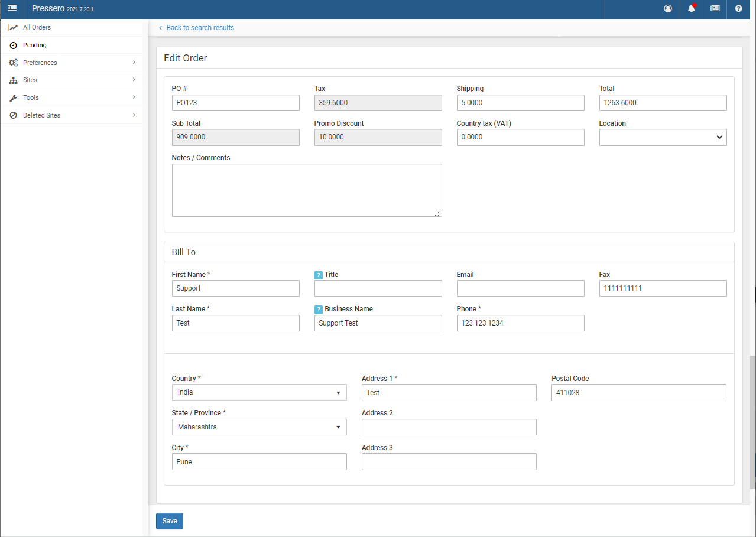The height and width of the screenshot is (537, 756).
Task: Open the user account icon
Action: coord(668,9)
